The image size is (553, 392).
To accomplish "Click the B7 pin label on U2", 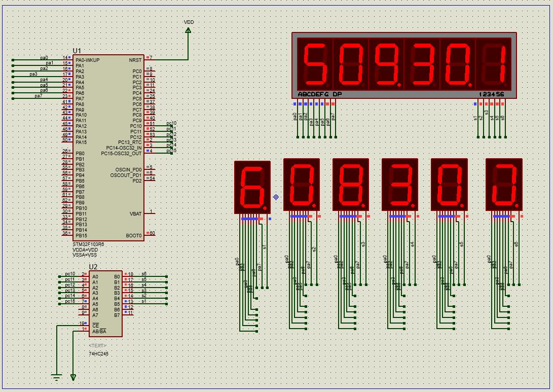I will (x=117, y=315).
